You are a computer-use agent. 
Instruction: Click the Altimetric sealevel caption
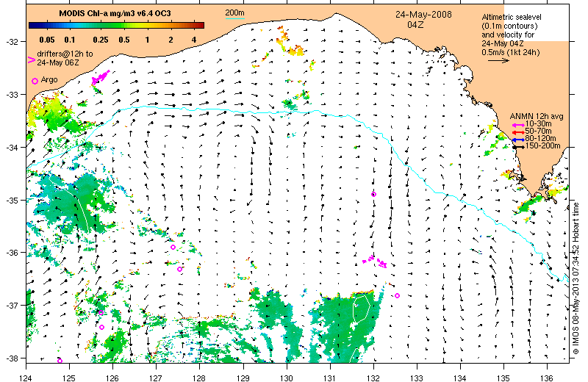point(512,17)
